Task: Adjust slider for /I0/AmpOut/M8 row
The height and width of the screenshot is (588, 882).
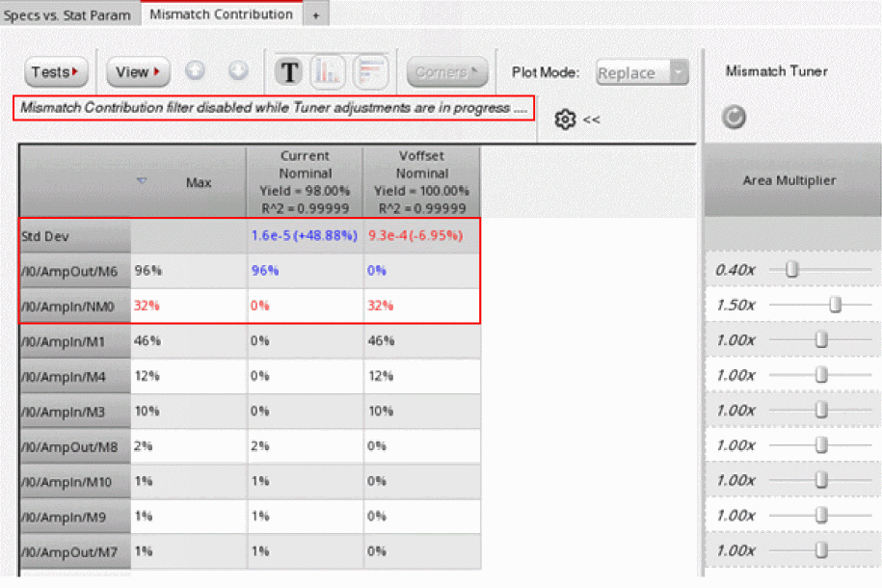Action: (821, 445)
